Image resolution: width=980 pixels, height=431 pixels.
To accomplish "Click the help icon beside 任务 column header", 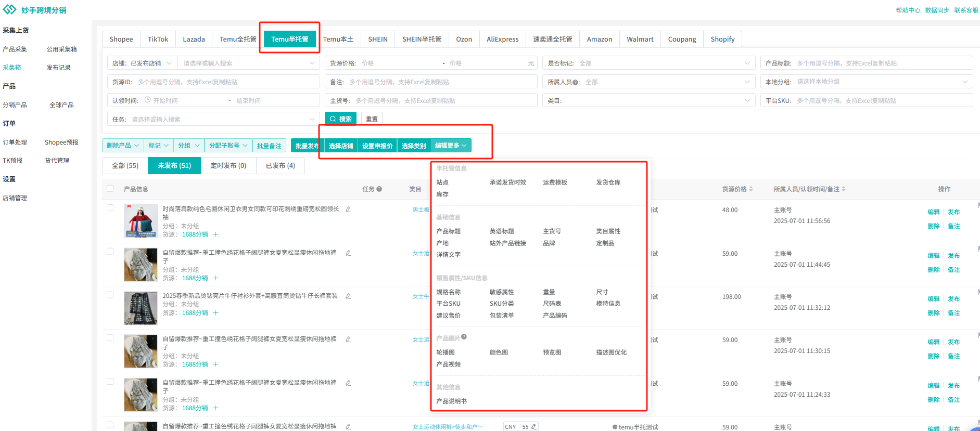I will pyautogui.click(x=379, y=189).
